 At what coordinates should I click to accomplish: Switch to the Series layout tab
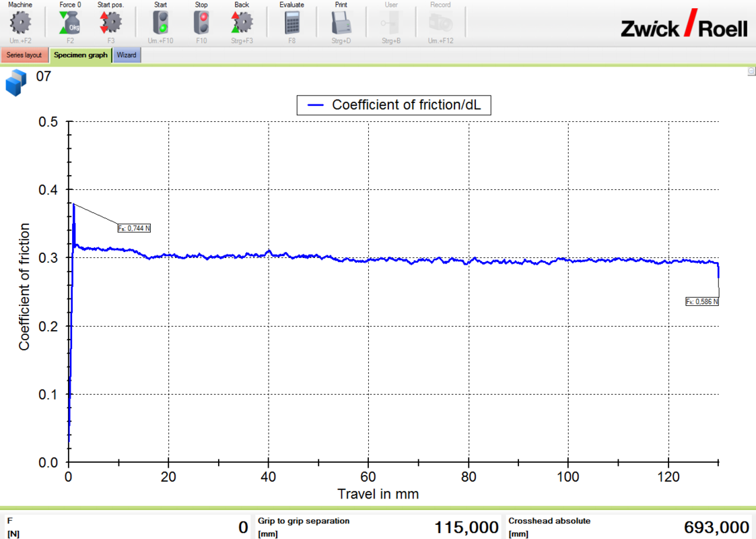point(24,55)
